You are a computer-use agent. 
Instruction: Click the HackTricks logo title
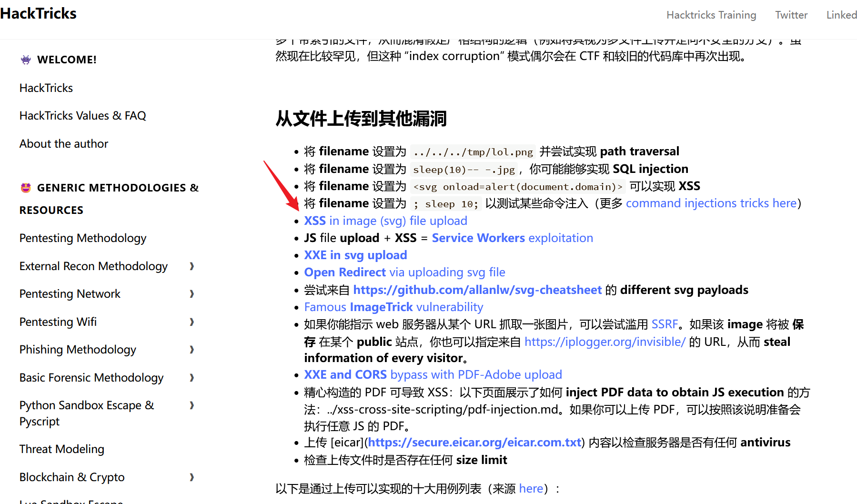[38, 13]
